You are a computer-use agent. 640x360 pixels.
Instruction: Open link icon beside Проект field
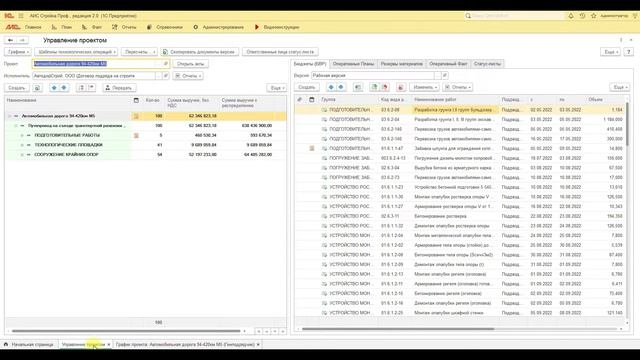pos(165,64)
